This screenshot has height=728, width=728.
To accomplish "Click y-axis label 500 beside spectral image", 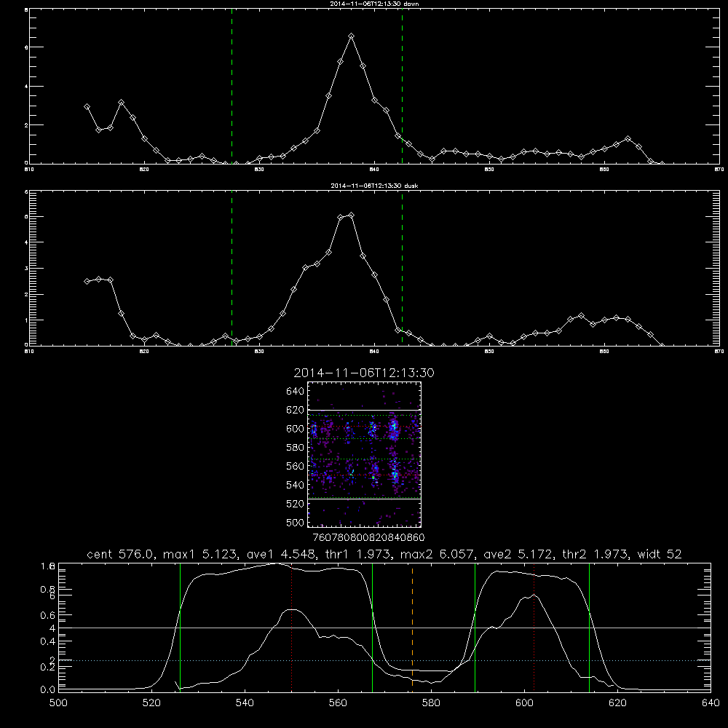I will click(x=296, y=522).
